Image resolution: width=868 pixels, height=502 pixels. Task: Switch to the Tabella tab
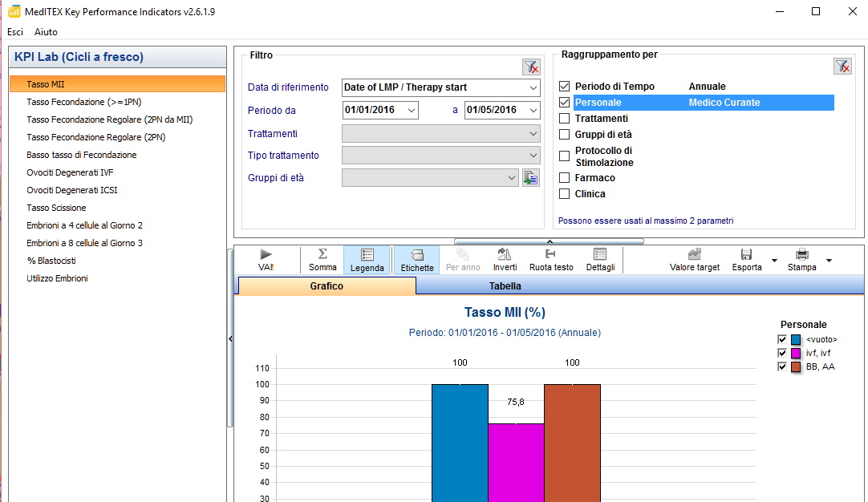[505, 286]
